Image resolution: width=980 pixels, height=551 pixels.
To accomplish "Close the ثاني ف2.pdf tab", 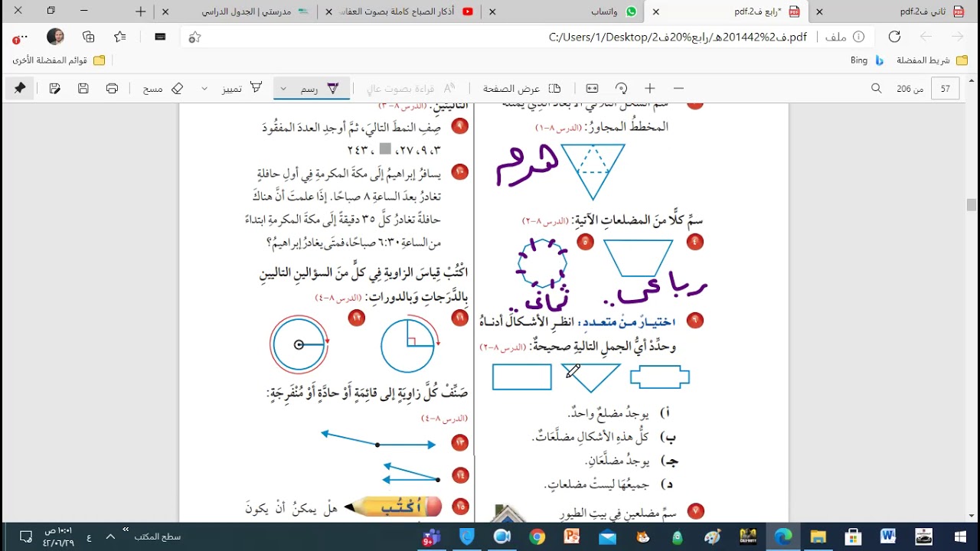I will [820, 11].
